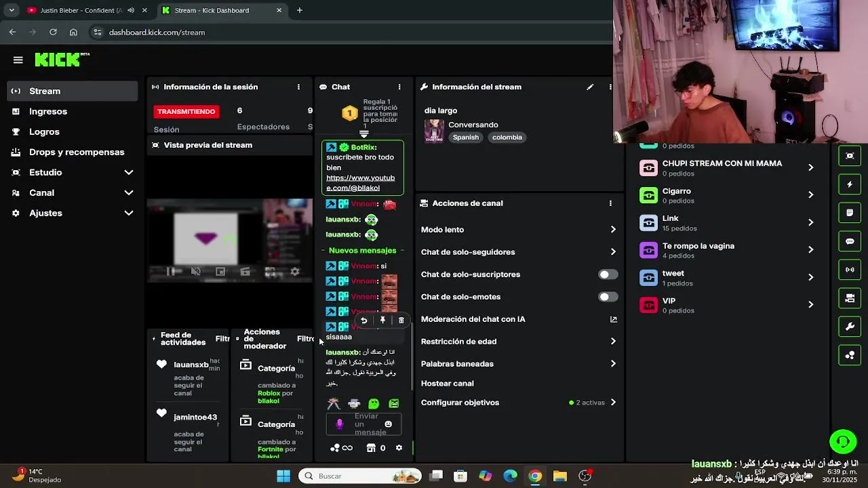Screen dimensions: 868x488
Task: Open Restricción de edad settings
Action: 519,342
